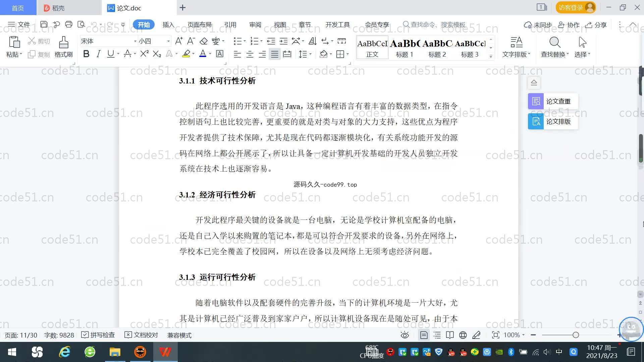This screenshot has height=362, width=644.
Task: Align text left
Action: 237,54
